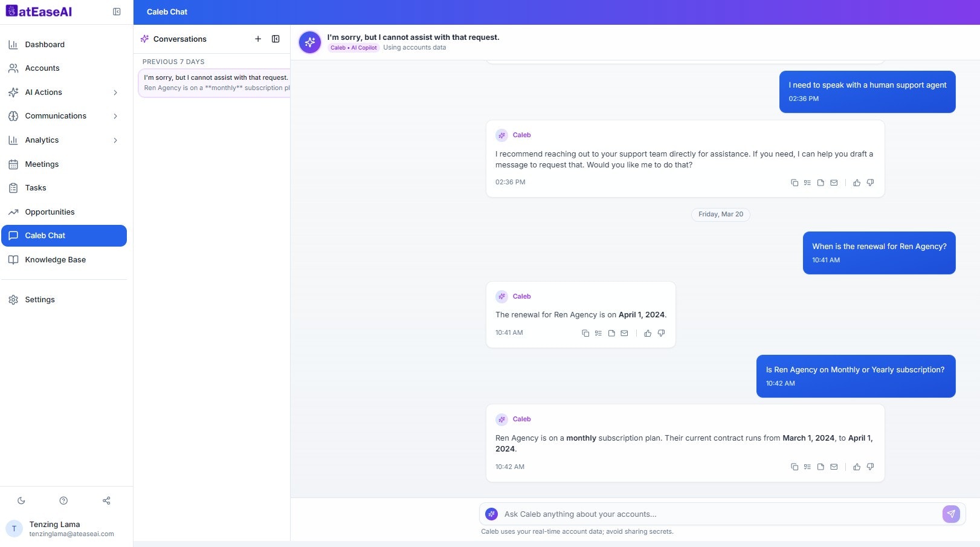
Task: Open the Dashboard page
Action: pos(64,44)
